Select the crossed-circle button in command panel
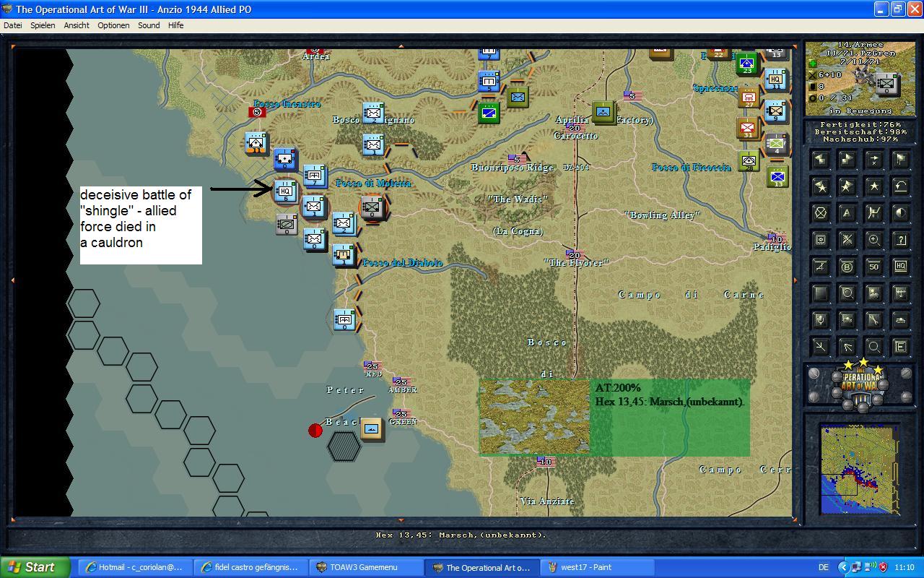Image resolution: width=924 pixels, height=578 pixels. tap(821, 213)
